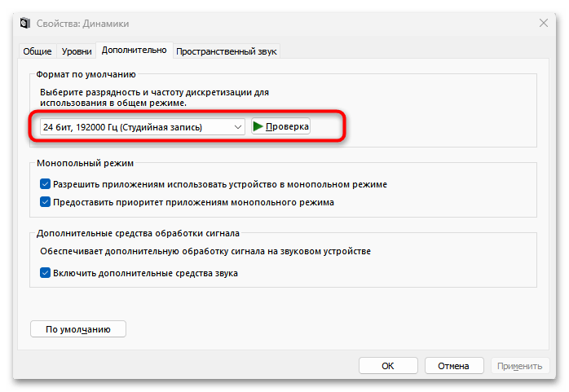Click the Формат по умолчанию group label
Viewport: 569px width, 392px height.
point(86,74)
